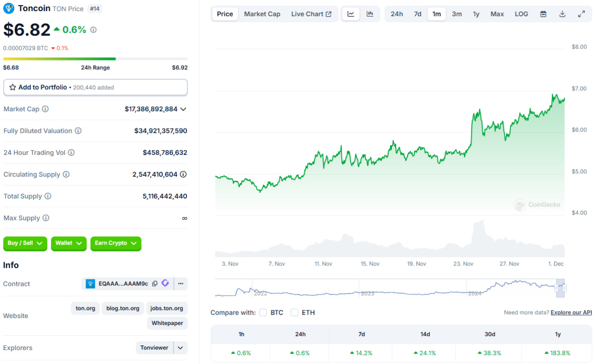595x364 pixels.
Task: Open the Market Cap info icon
Action: pyautogui.click(x=45, y=109)
